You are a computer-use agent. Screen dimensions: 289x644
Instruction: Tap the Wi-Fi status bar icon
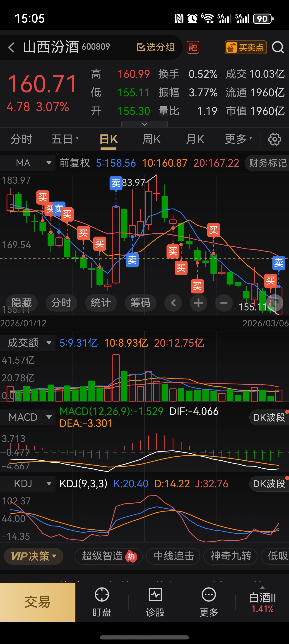coord(208,19)
